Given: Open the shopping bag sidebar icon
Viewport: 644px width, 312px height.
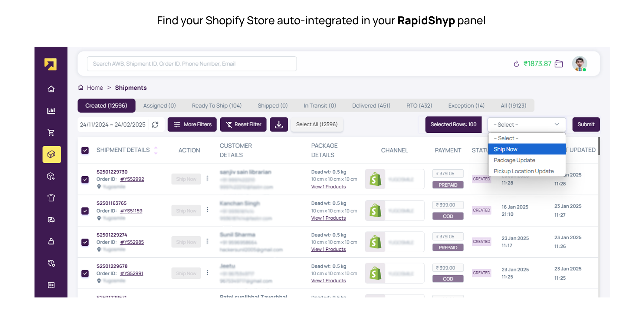Looking at the screenshot, I should click(x=51, y=241).
